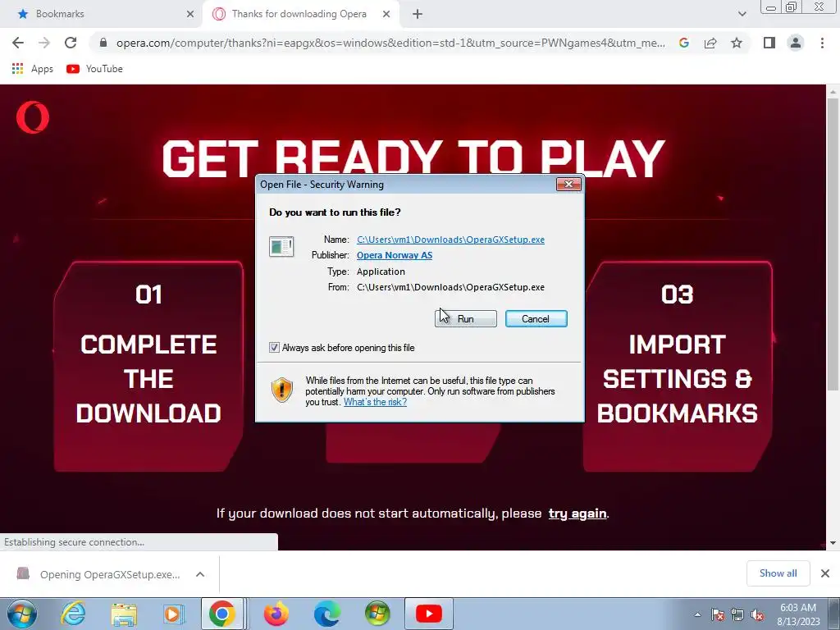View site information via lock icon
The image size is (840, 630).
tap(103, 43)
